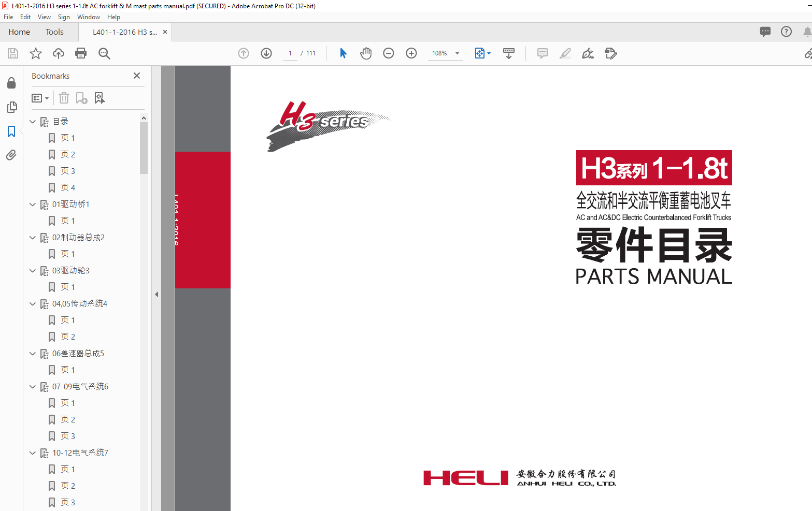The image size is (812, 511).
Task: Collapse the 01驱动桥1 bookmark group
Action: pos(33,205)
